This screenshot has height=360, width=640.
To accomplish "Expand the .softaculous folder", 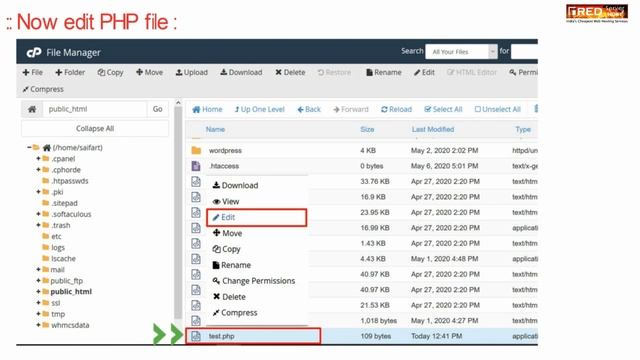I will click(x=38, y=214).
